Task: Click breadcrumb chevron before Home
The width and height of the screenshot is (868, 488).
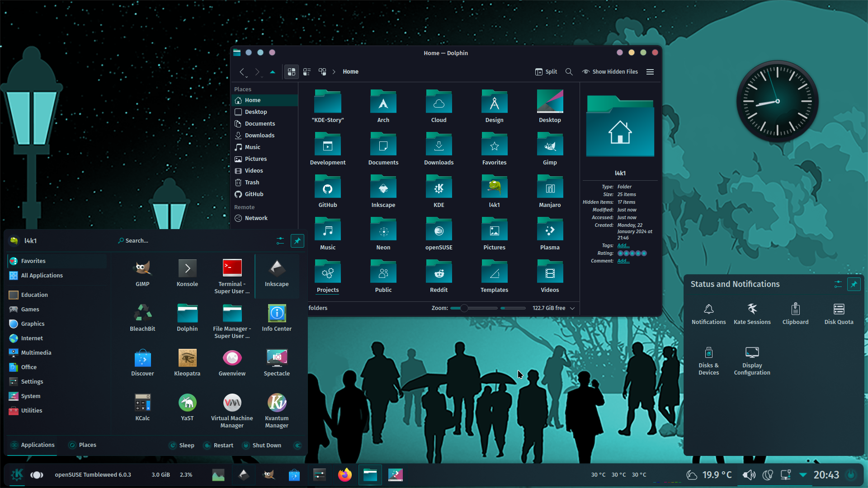Action: coord(334,71)
